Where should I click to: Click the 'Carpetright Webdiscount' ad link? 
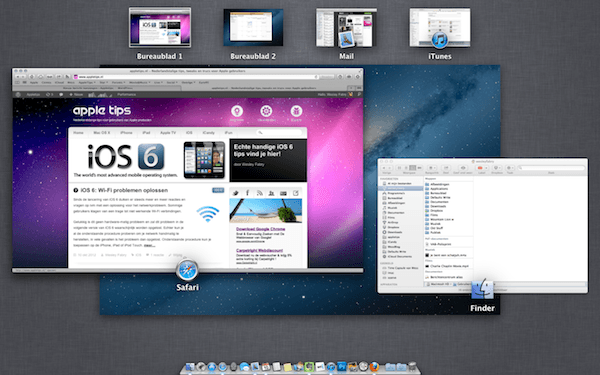259,251
